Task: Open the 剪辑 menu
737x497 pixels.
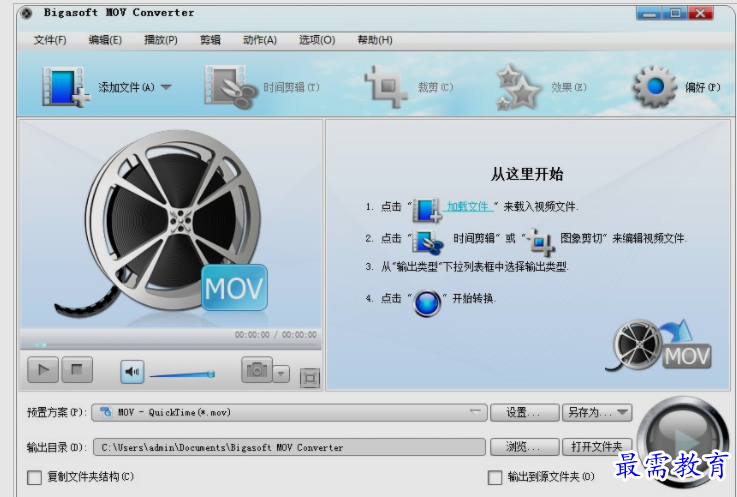Action: click(x=210, y=40)
